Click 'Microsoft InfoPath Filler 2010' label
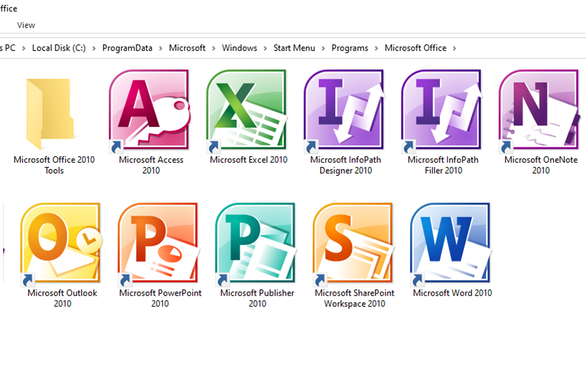 coord(443,165)
